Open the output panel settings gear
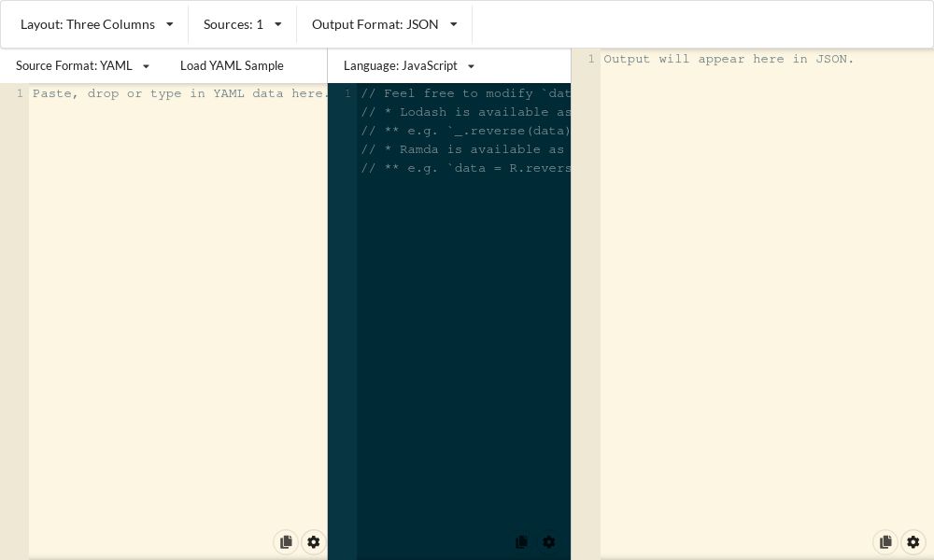This screenshot has height=560, width=934. [913, 542]
